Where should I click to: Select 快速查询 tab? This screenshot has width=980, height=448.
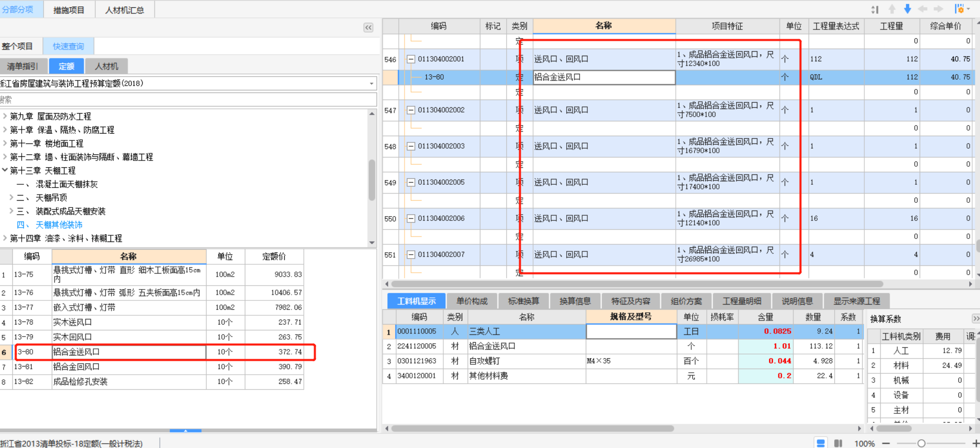[68, 46]
